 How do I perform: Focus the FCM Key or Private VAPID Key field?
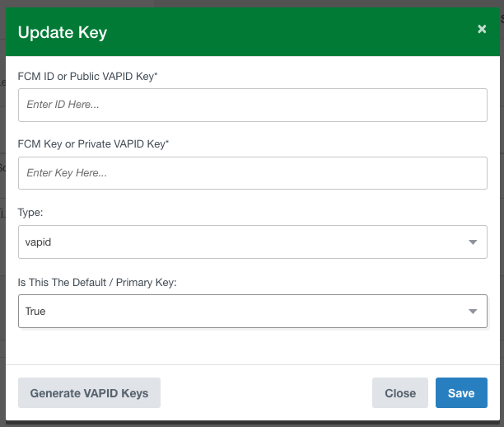(252, 173)
